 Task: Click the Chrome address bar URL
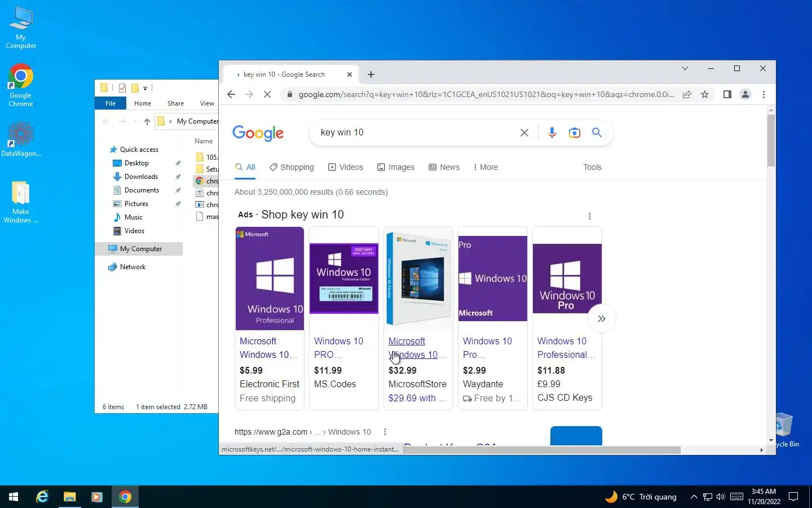coord(486,94)
